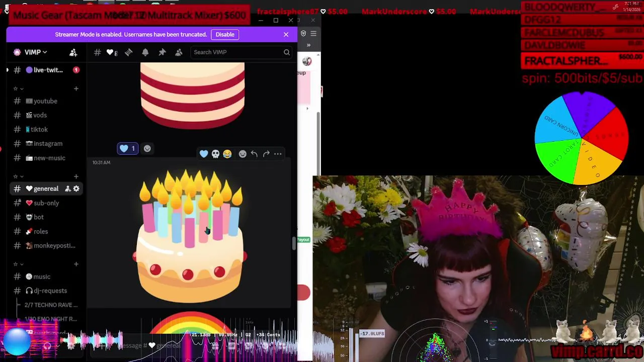This screenshot has height=362, width=644.
Task: Add a reaction next to heart count
Action: click(147, 148)
